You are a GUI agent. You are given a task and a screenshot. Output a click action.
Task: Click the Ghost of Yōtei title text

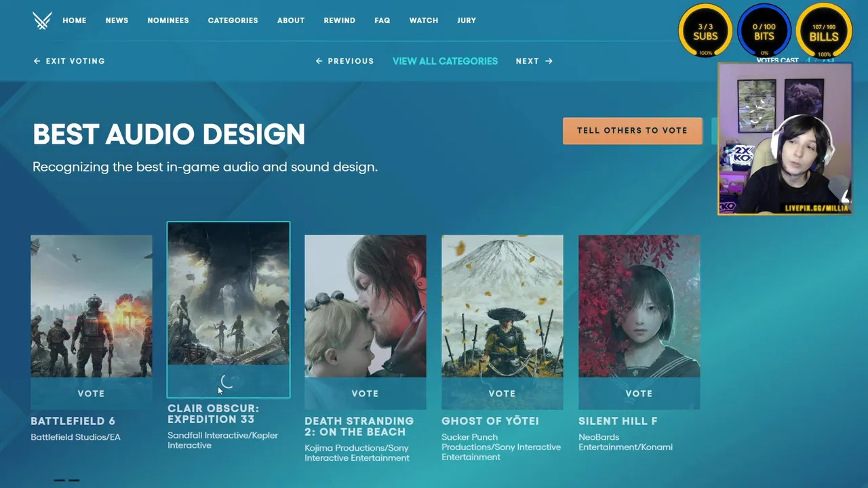[490, 421]
